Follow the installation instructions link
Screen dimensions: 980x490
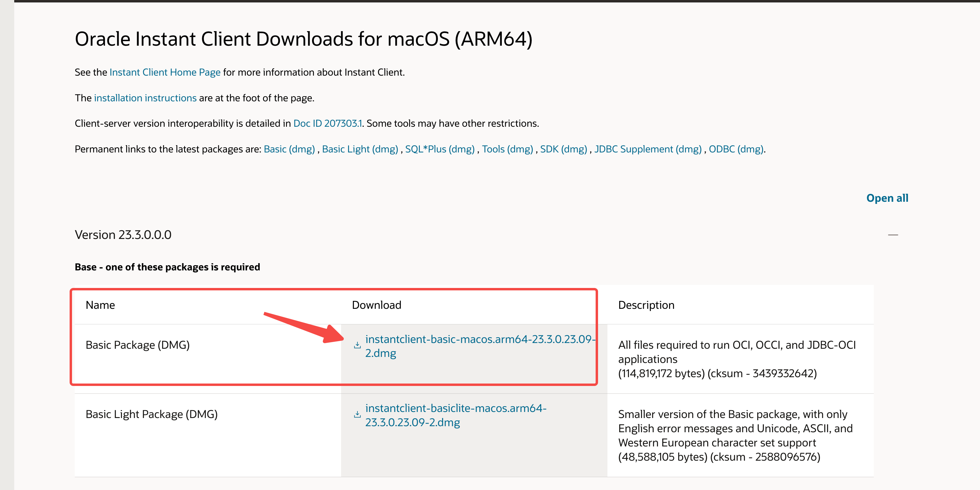(x=145, y=98)
